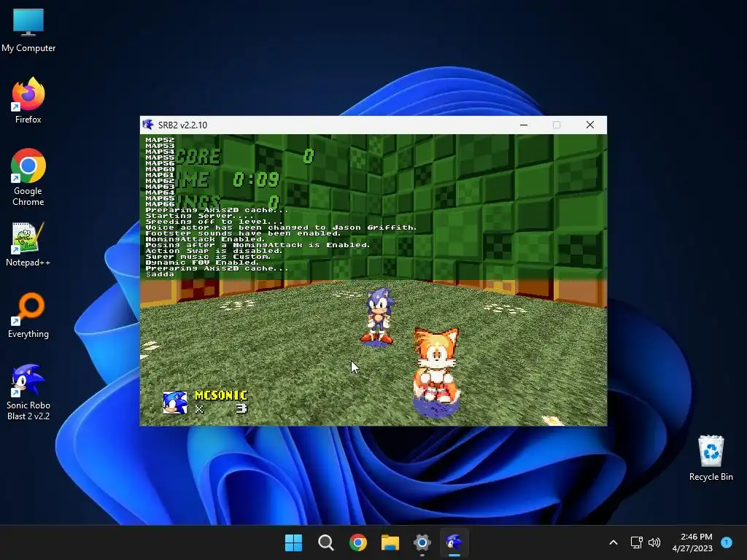The image size is (747, 560).
Task: Open My Computer desktop icon
Action: (28, 31)
